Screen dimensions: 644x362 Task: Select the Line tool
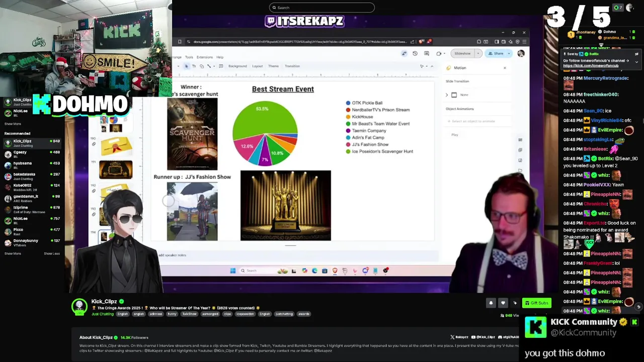pyautogui.click(x=208, y=66)
